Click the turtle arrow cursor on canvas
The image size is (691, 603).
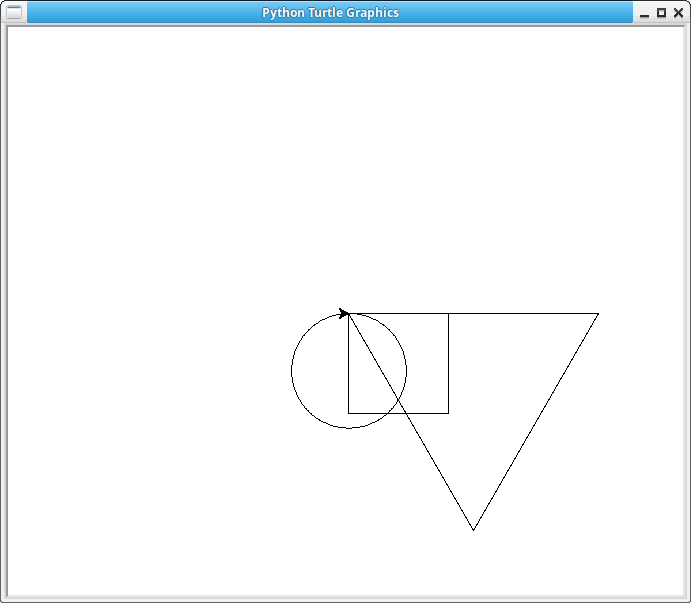344,313
